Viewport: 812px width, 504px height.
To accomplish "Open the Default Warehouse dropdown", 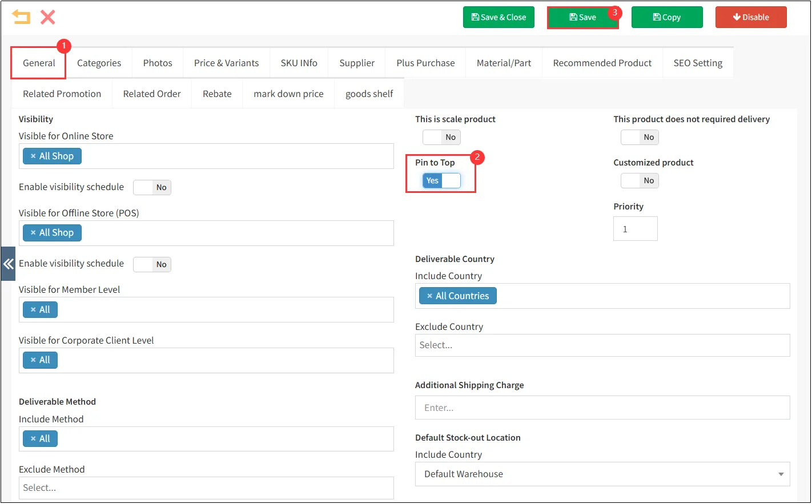I will coord(602,474).
